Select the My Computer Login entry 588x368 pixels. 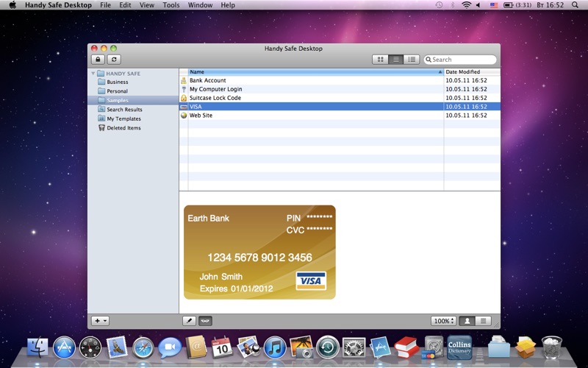340,89
